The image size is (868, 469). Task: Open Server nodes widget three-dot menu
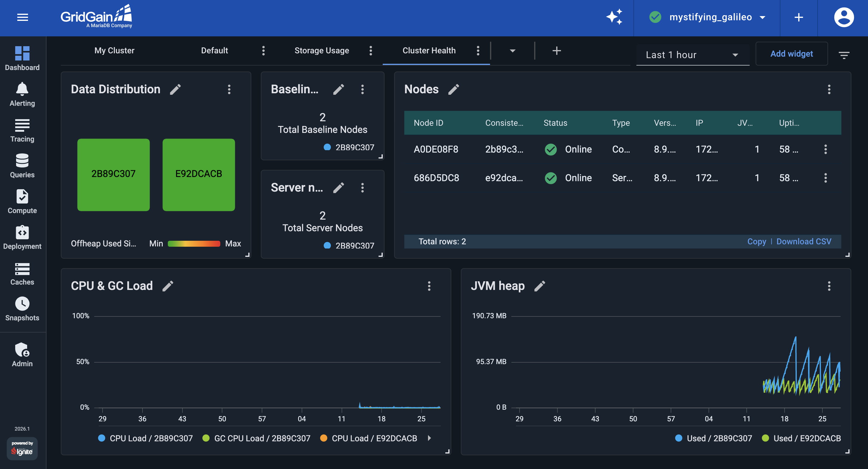click(x=362, y=188)
